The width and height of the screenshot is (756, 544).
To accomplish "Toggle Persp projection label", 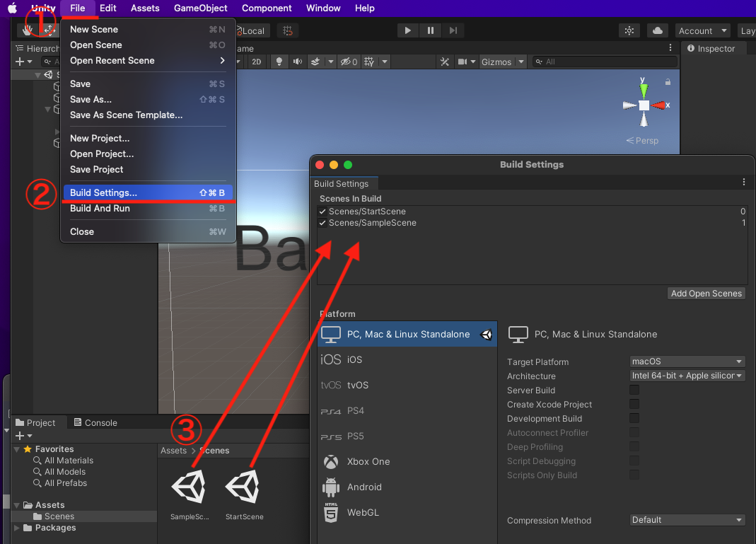I will click(642, 140).
